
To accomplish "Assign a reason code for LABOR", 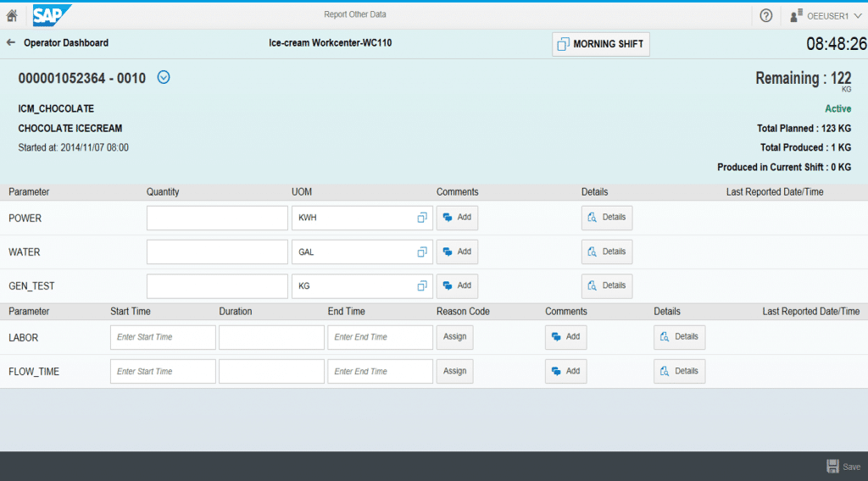I will coord(455,337).
